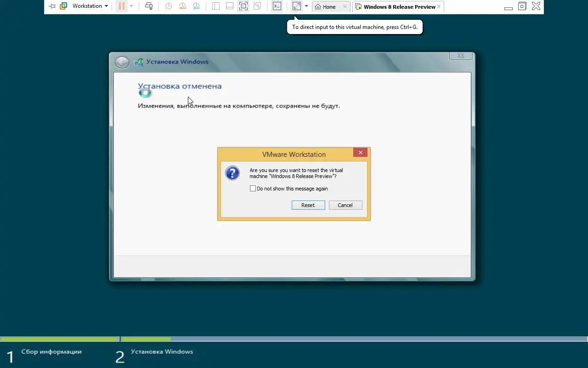Click the To direct input tooltip balloon
This screenshot has width=588, height=368.
pos(355,27)
